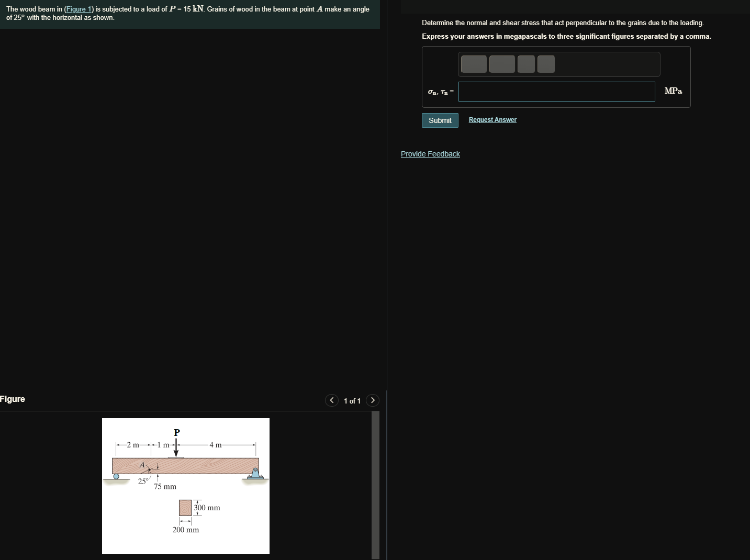This screenshot has height=560, width=750.
Task: Click the "The wood beam in" problem statement
Action: 188,13
